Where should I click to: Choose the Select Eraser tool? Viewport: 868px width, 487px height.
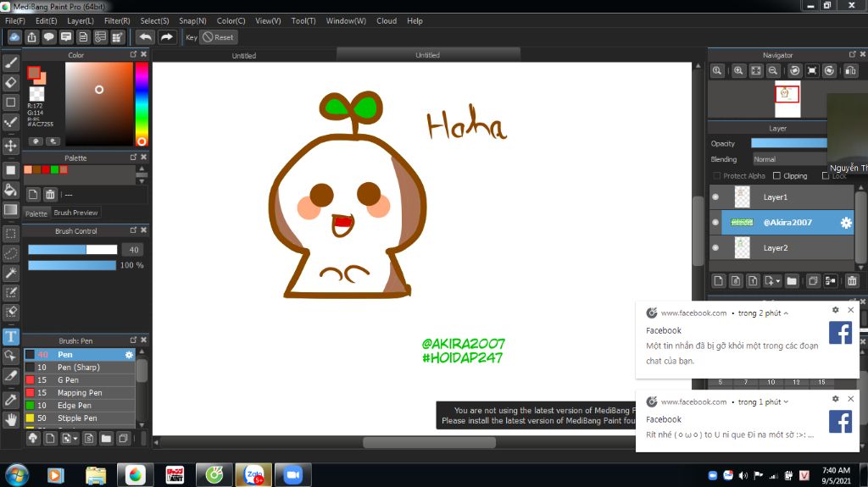click(x=10, y=312)
